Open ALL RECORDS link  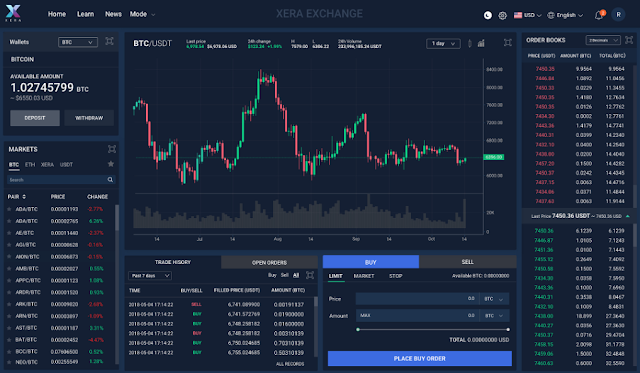(290, 364)
